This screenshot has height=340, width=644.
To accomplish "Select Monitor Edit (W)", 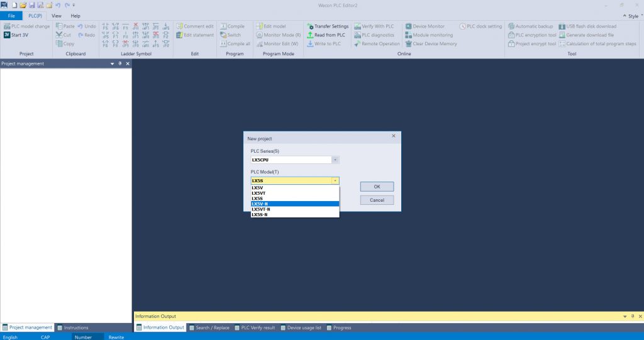I will [277, 43].
